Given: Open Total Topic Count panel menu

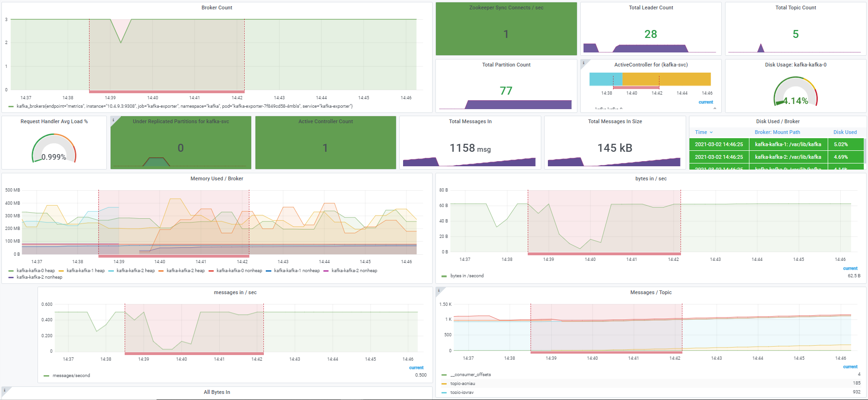Looking at the screenshot, I should point(795,7).
